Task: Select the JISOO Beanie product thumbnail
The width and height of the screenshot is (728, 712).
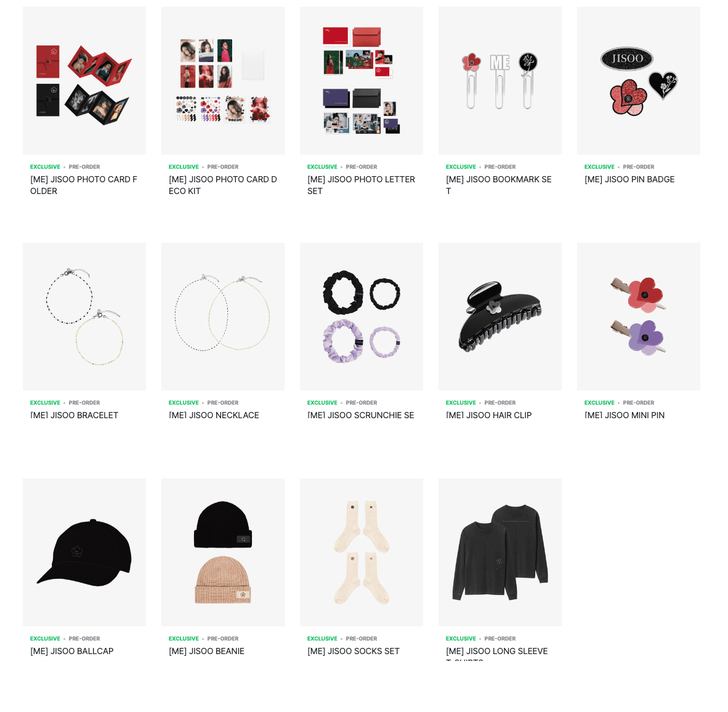Action: (x=223, y=552)
